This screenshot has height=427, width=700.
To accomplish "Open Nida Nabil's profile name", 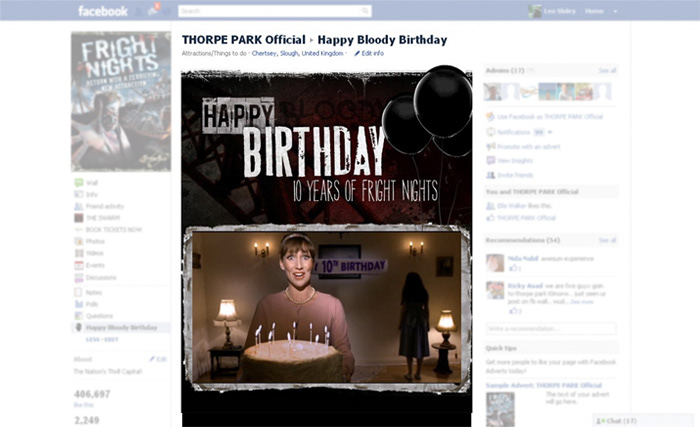I will tap(523, 258).
